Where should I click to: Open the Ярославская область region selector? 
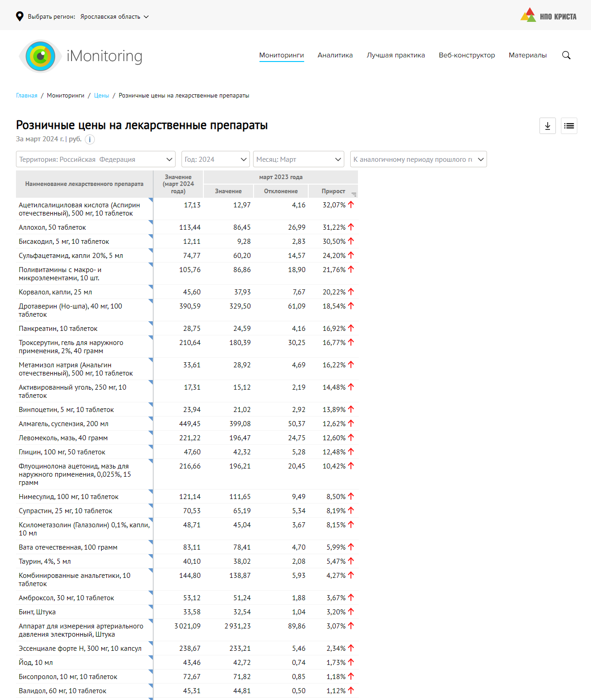coord(114,16)
